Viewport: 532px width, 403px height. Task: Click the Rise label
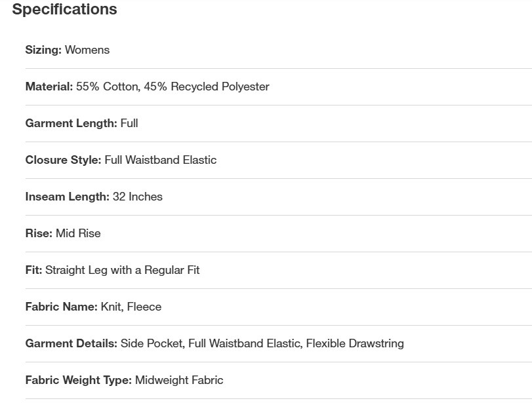[x=39, y=233]
